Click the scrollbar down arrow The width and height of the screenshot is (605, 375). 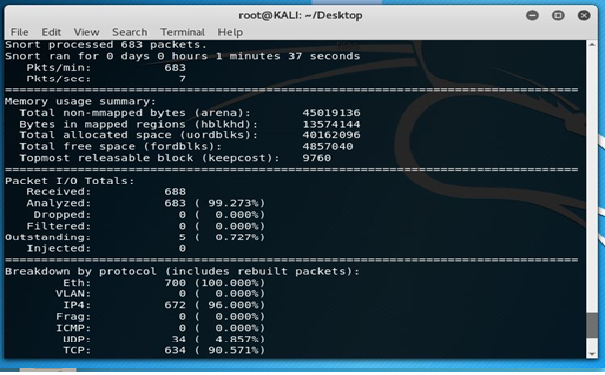pyautogui.click(x=592, y=354)
